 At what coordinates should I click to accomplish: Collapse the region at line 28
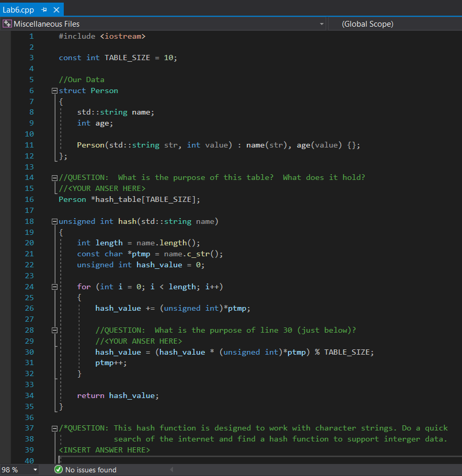[54, 330]
